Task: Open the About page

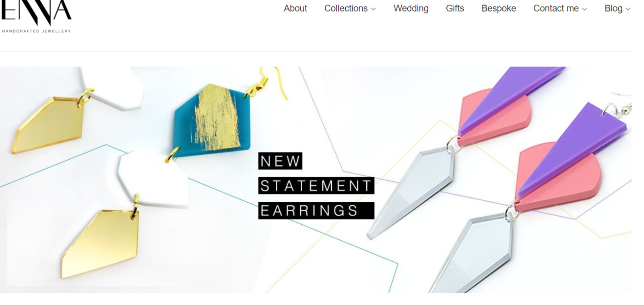Action: pyautogui.click(x=295, y=8)
